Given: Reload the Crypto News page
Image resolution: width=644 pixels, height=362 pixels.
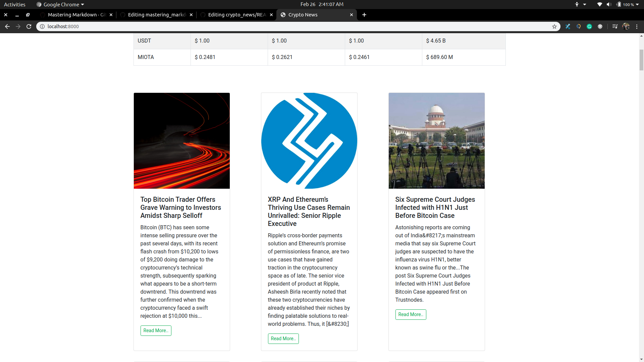Looking at the screenshot, I should click(x=29, y=26).
